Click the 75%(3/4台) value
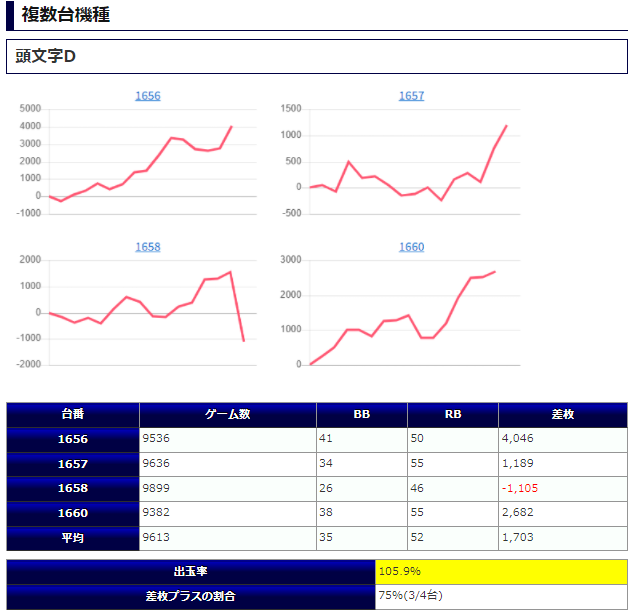Viewport: 631px width, 615px height. point(410,596)
